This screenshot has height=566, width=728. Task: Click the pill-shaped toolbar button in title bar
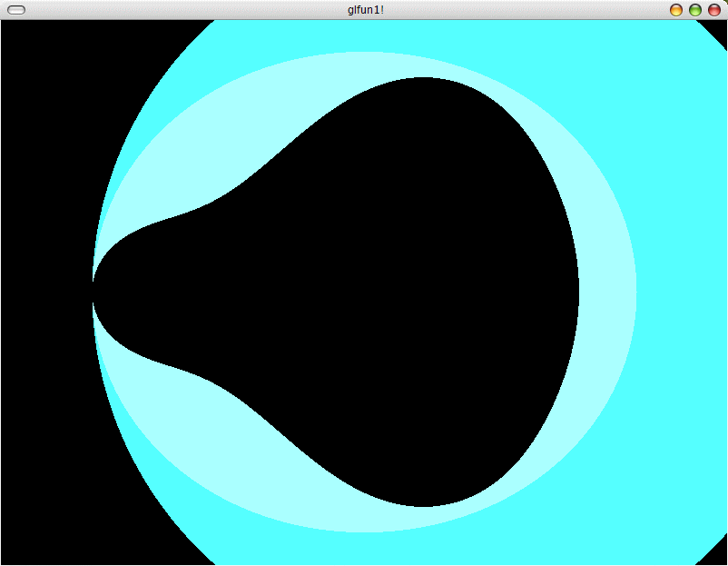click(x=16, y=10)
